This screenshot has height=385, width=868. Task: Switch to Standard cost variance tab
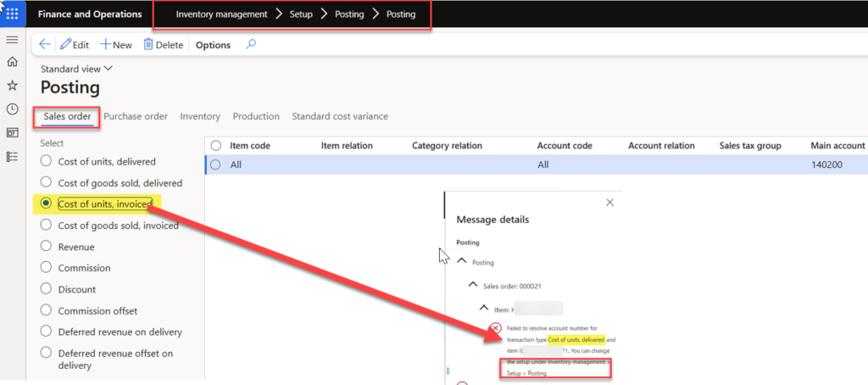(340, 116)
